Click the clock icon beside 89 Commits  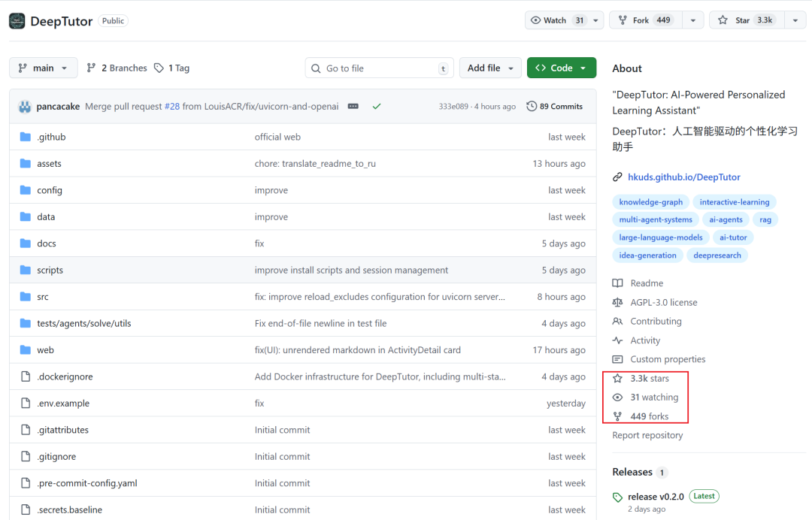point(532,106)
